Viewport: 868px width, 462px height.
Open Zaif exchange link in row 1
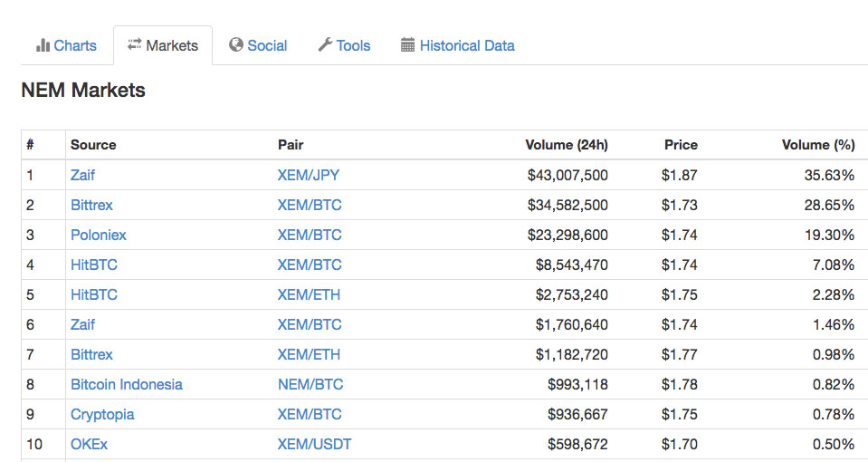[82, 175]
